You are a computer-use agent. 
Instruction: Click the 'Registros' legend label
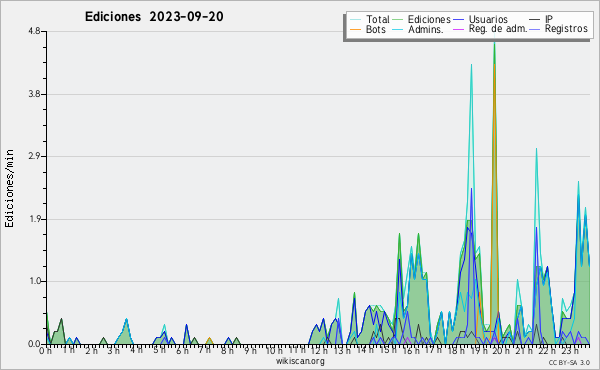[x=566, y=29]
